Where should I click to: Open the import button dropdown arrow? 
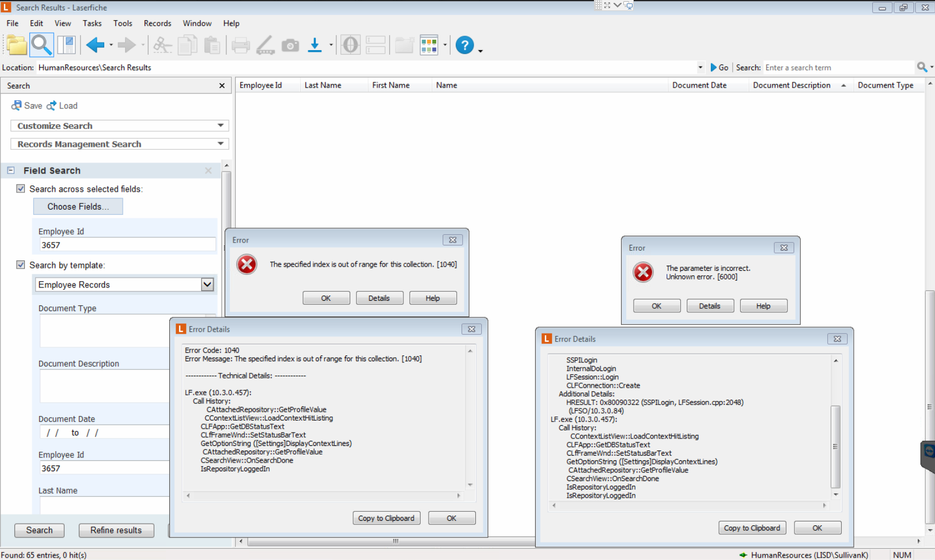pos(331,45)
